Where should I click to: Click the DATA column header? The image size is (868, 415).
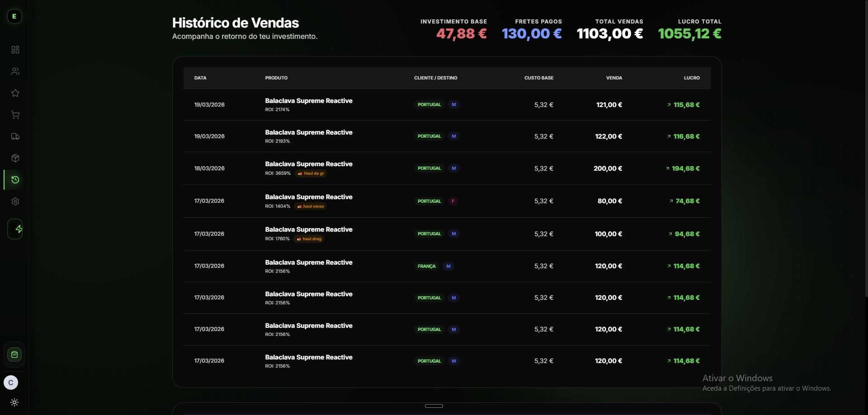pyautogui.click(x=200, y=78)
